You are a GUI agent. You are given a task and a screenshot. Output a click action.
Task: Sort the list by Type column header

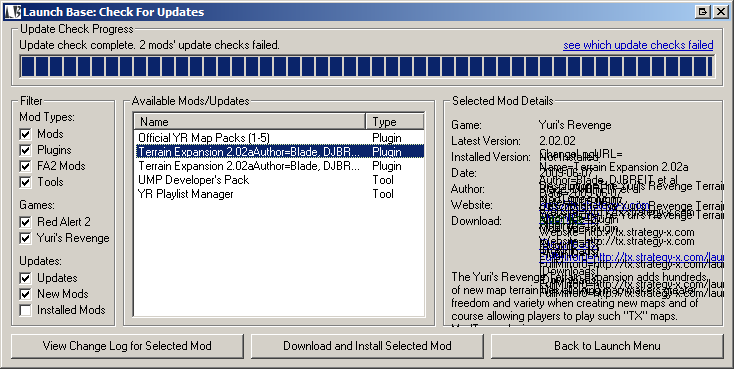pos(395,122)
